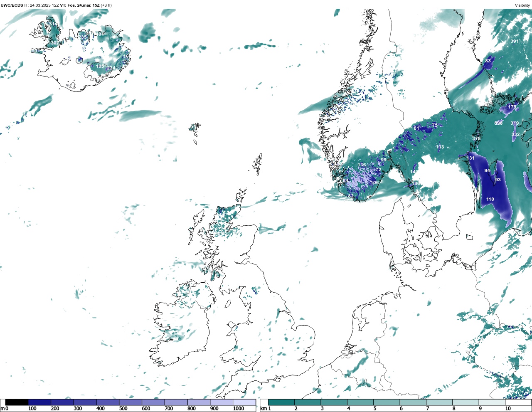Click the '398' visibility value

tap(498, 123)
